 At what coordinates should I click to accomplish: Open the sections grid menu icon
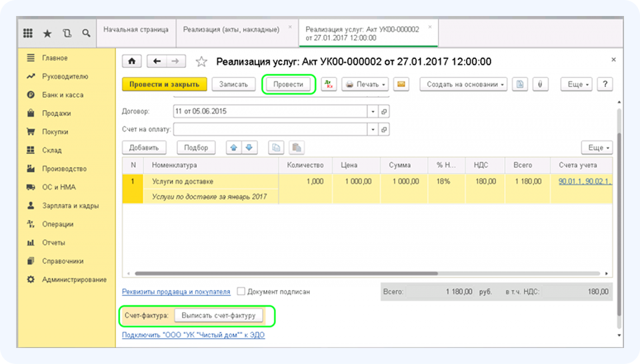point(28,33)
